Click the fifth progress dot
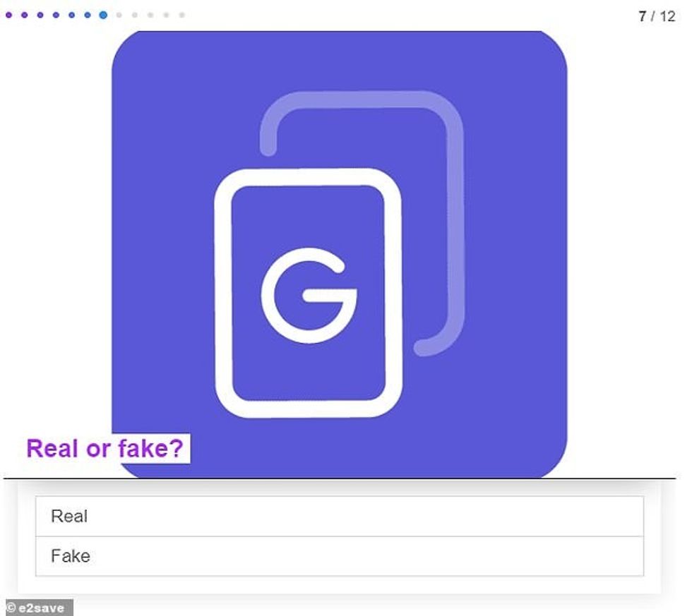 [x=72, y=15]
